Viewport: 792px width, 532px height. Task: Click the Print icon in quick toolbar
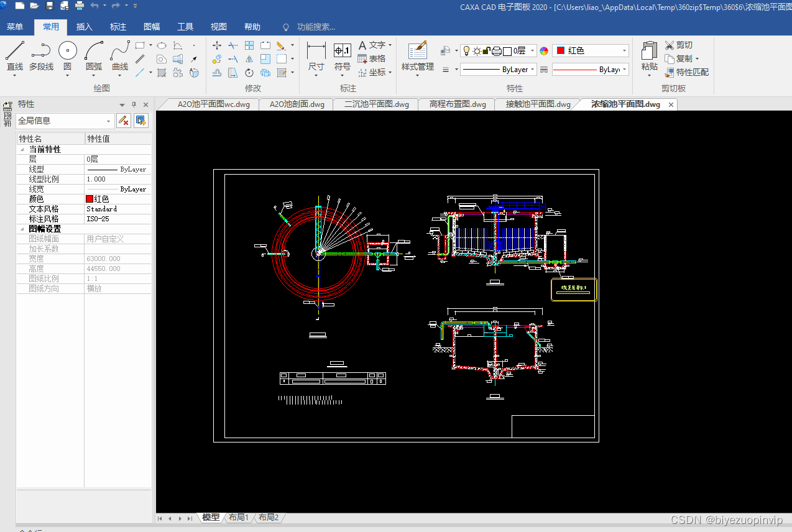[80, 6]
